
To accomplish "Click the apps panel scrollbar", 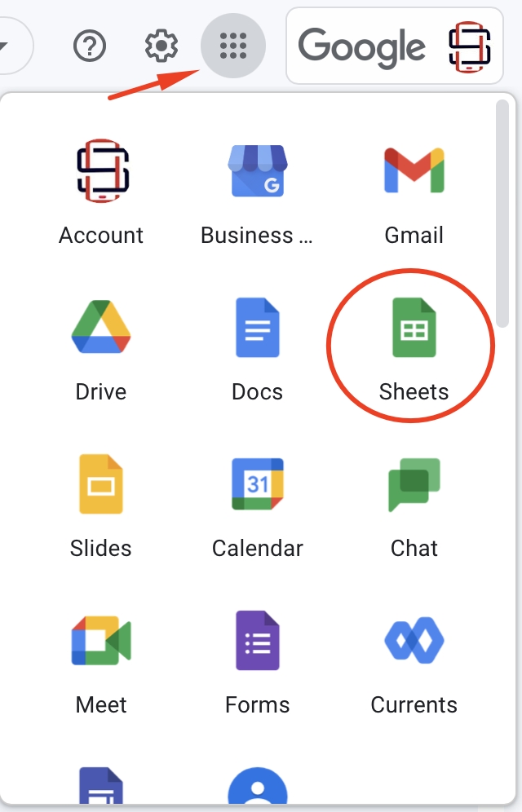I will tap(502, 214).
